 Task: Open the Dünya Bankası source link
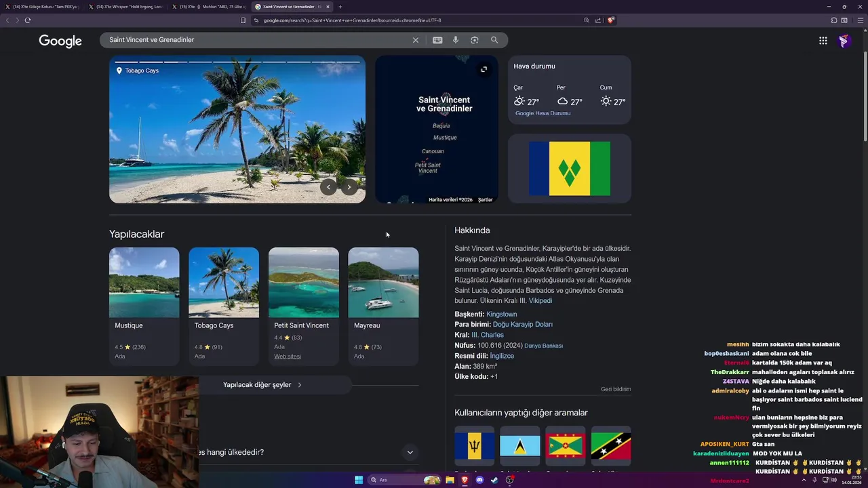point(543,346)
